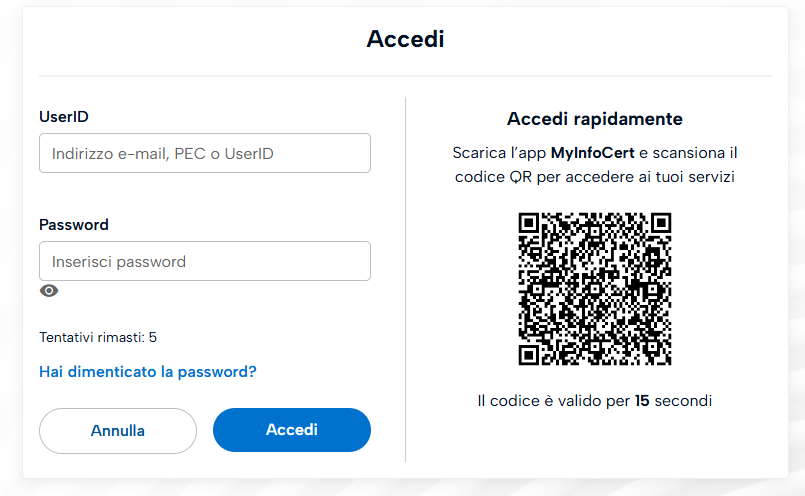Focus the UserID email input field
This screenshot has width=805, height=496.
coord(205,153)
